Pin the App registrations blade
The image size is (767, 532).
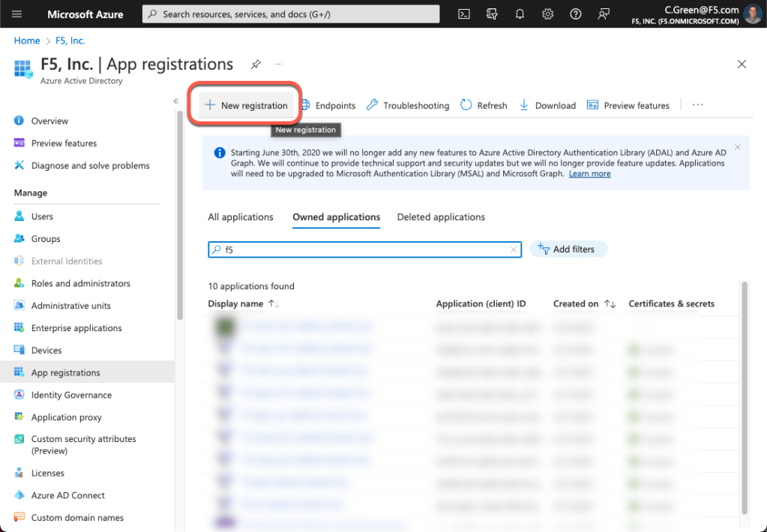coord(256,64)
